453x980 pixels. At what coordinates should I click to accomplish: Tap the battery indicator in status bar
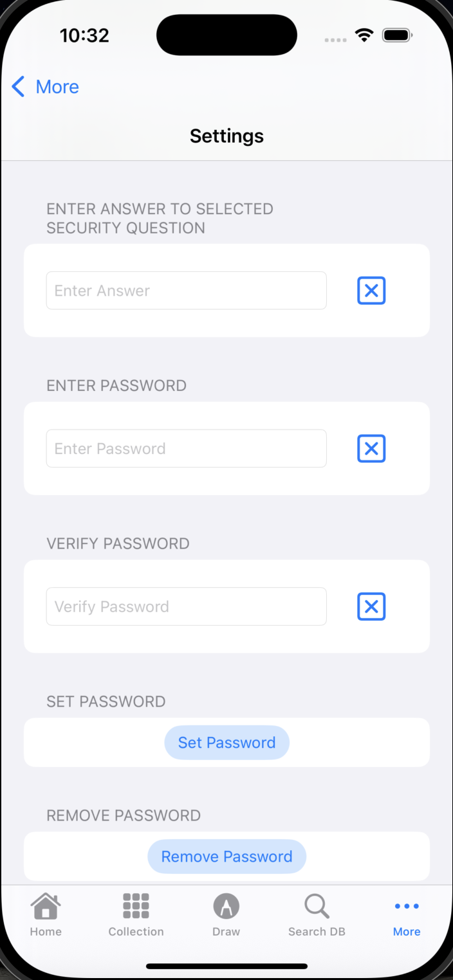pyautogui.click(x=397, y=35)
